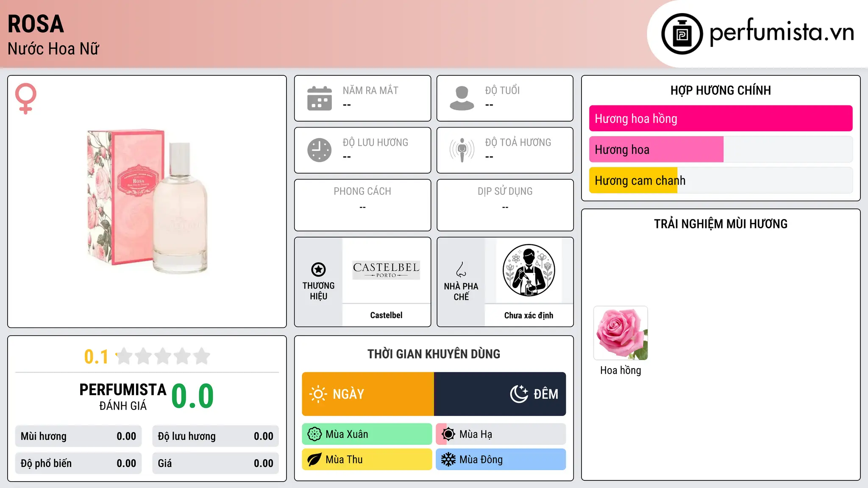Click the Giá score field
The image size is (868, 488).
coord(215,463)
